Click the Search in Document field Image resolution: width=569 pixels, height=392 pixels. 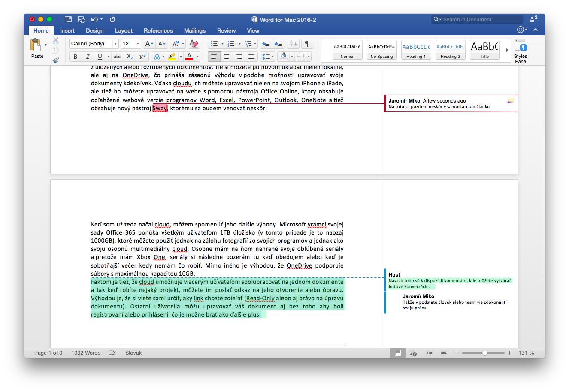pyautogui.click(x=477, y=19)
